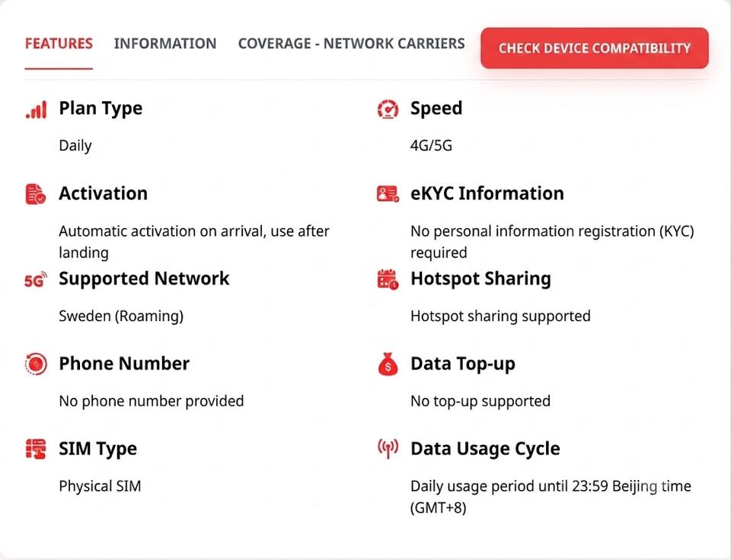Click the Hotspot Sharing heading
Image resolution: width=731 pixels, height=560 pixels.
[480, 278]
